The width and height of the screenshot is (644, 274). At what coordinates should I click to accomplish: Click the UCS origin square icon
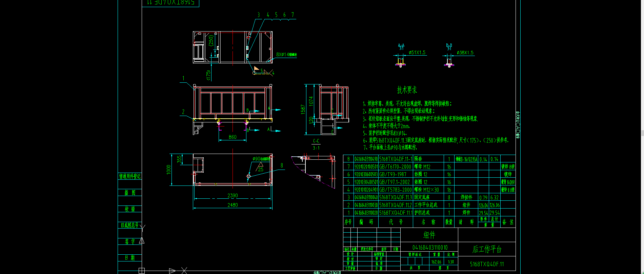[142, 271]
